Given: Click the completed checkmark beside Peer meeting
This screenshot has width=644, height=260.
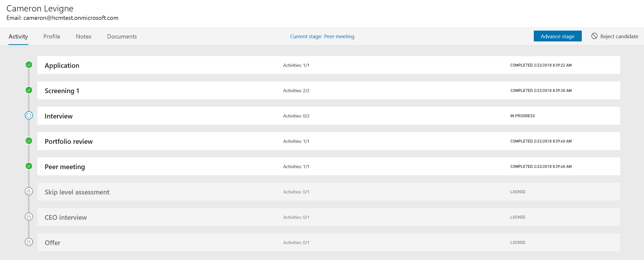Looking at the screenshot, I should pyautogui.click(x=29, y=166).
